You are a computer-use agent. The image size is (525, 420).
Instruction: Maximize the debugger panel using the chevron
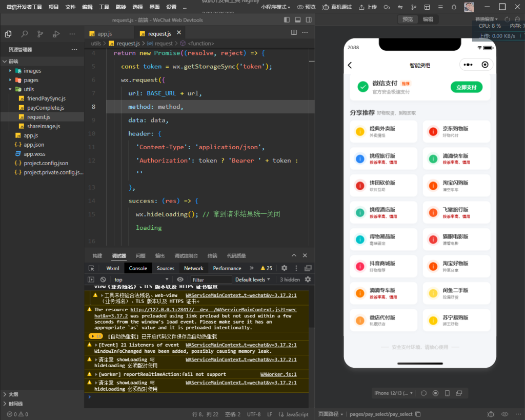(x=294, y=255)
